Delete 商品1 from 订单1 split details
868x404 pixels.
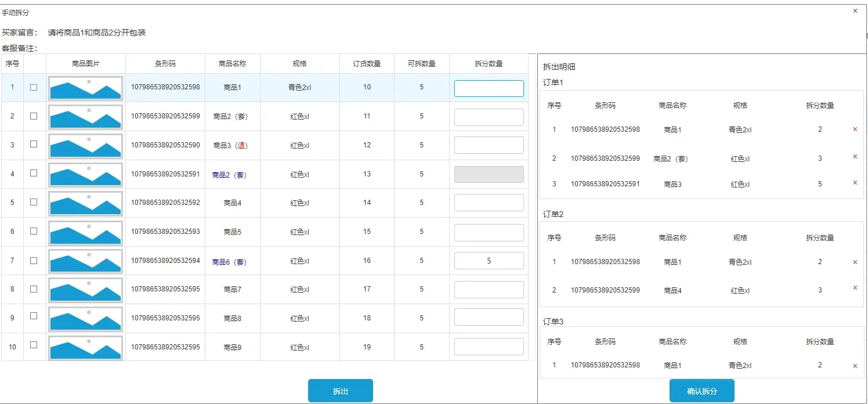point(855,129)
